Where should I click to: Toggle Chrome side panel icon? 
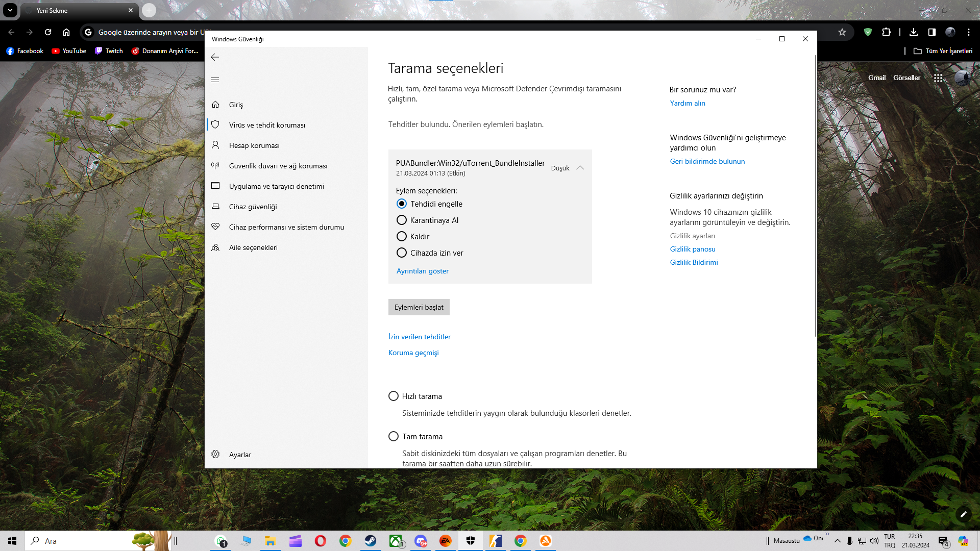tap(932, 32)
